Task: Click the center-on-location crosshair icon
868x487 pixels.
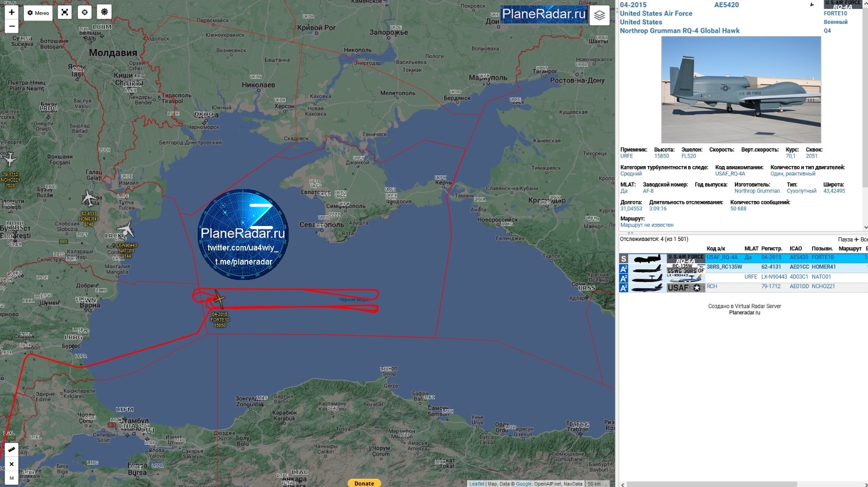Action: (84, 12)
